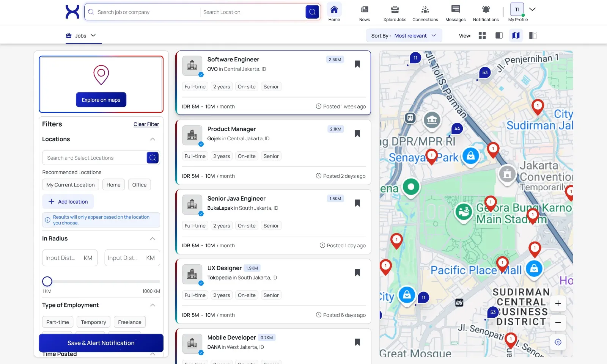Collapse the Locations filter section
The width and height of the screenshot is (607, 364).
point(153,139)
